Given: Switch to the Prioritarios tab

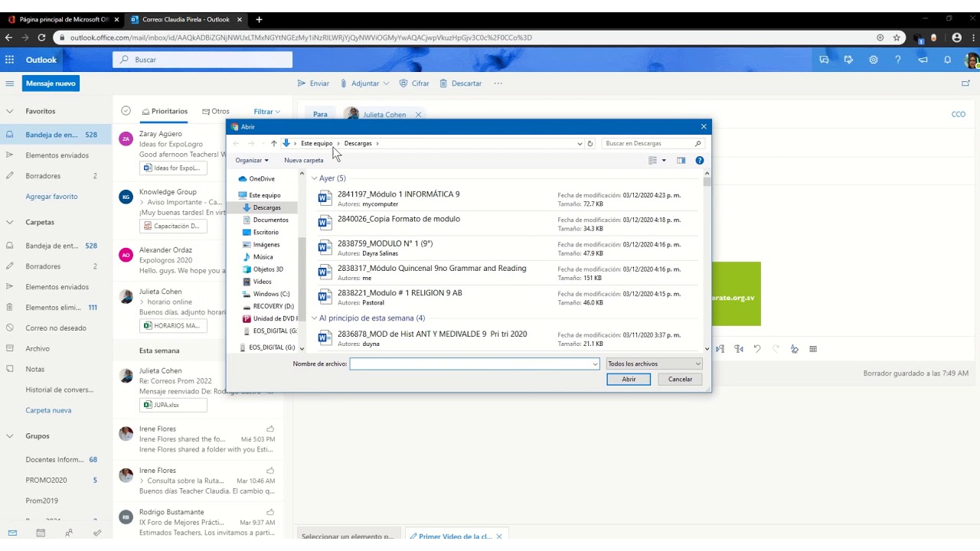Looking at the screenshot, I should pyautogui.click(x=165, y=111).
